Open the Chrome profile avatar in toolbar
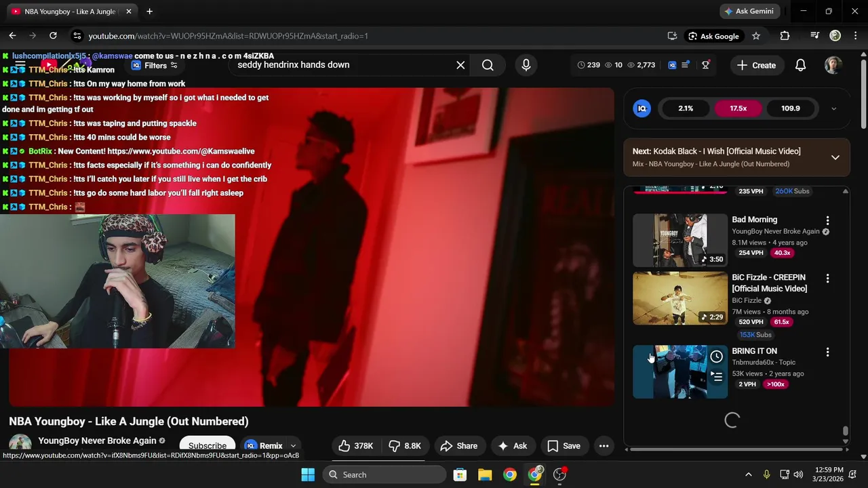868x488 pixels. [835, 36]
